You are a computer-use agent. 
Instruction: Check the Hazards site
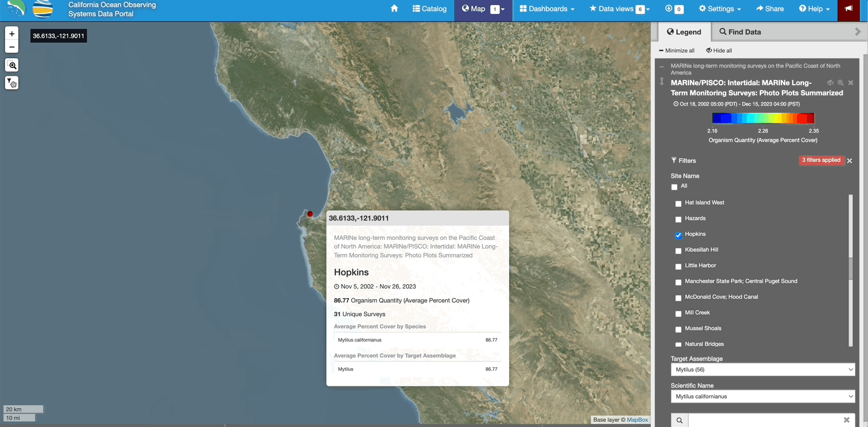[678, 219]
